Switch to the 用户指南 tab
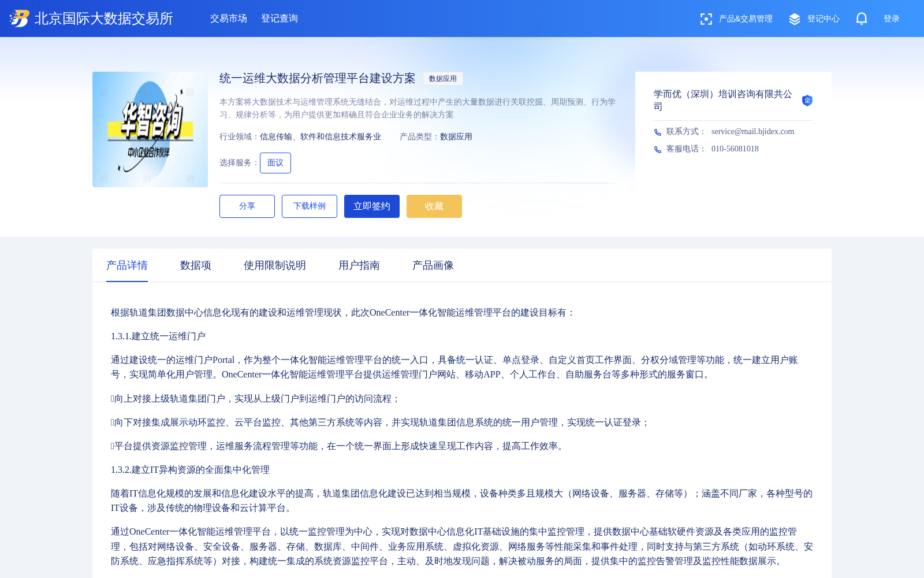Image resolution: width=924 pixels, height=578 pixels. [359, 265]
